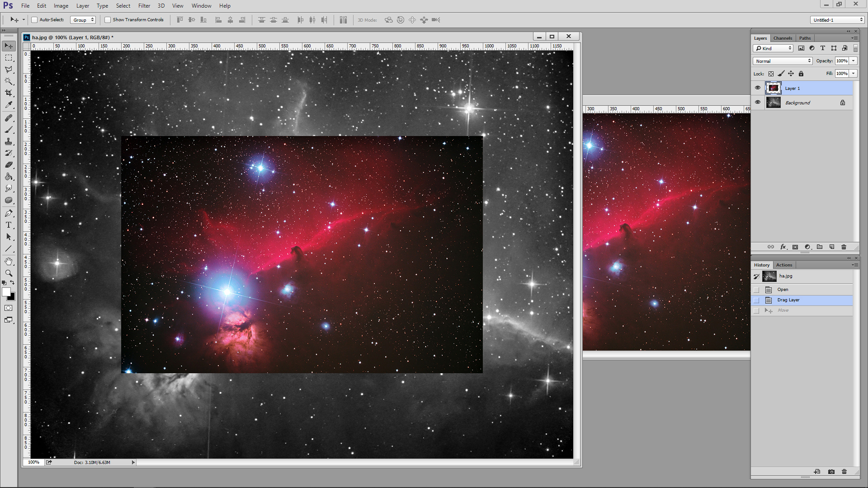Open the Filter menu
868x488 pixels.
(144, 6)
